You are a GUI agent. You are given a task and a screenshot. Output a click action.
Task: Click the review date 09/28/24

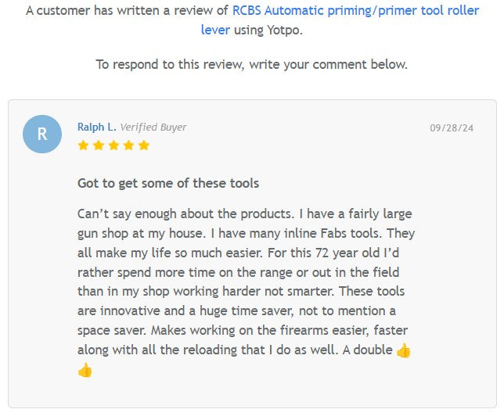452,128
